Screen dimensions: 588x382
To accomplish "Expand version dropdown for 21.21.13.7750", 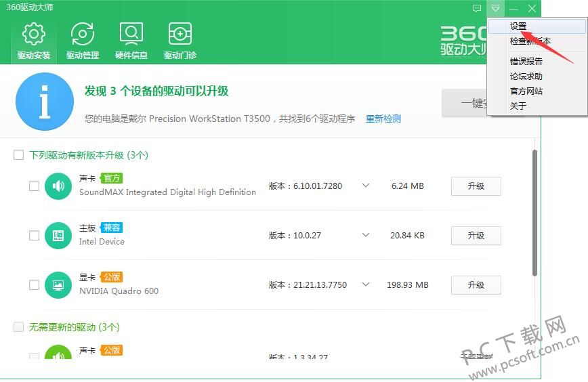I will [x=366, y=284].
